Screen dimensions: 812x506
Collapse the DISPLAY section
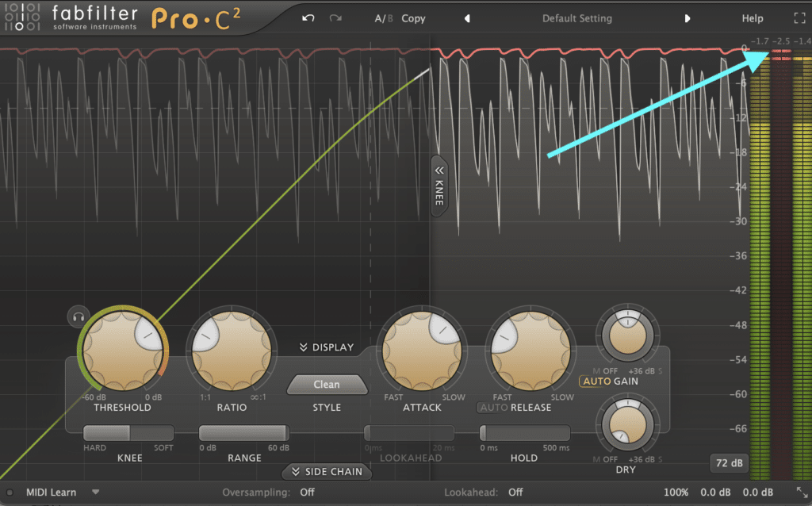point(327,347)
